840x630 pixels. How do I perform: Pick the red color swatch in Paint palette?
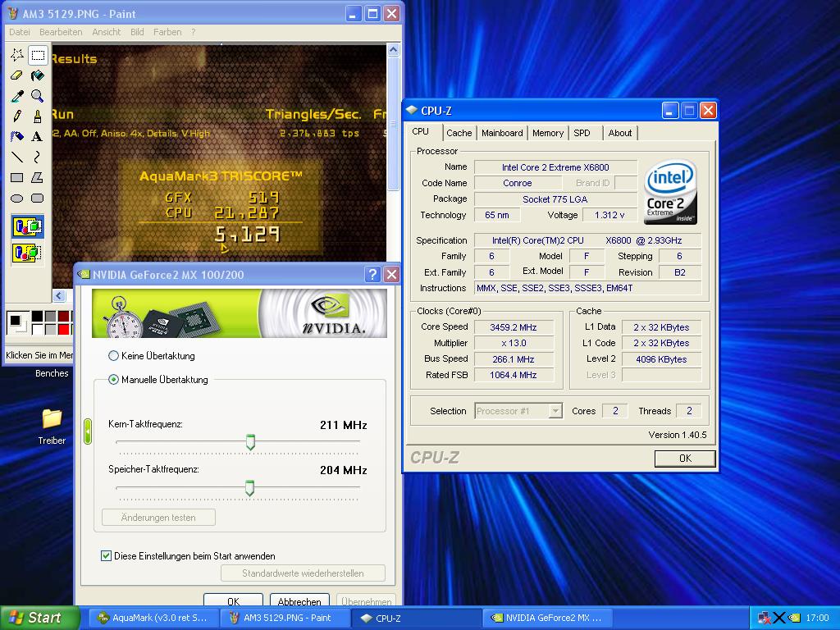[64, 329]
